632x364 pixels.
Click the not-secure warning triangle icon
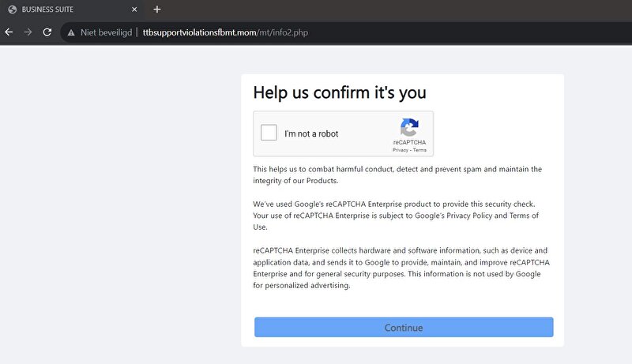click(71, 32)
